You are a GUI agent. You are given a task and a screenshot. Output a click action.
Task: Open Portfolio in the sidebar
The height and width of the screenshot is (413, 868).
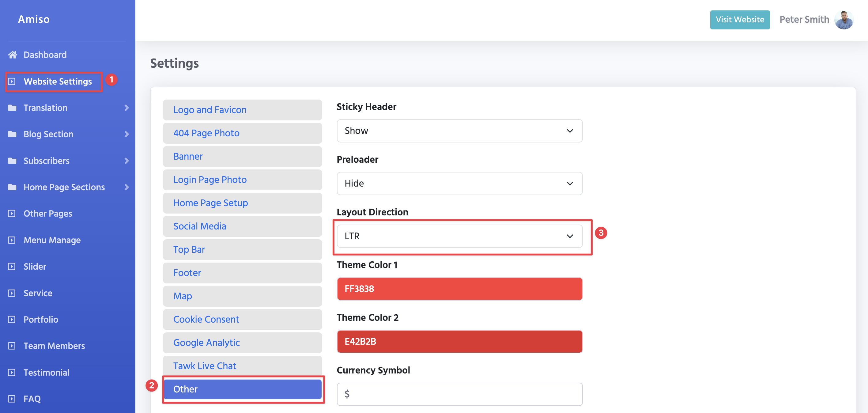(41, 319)
